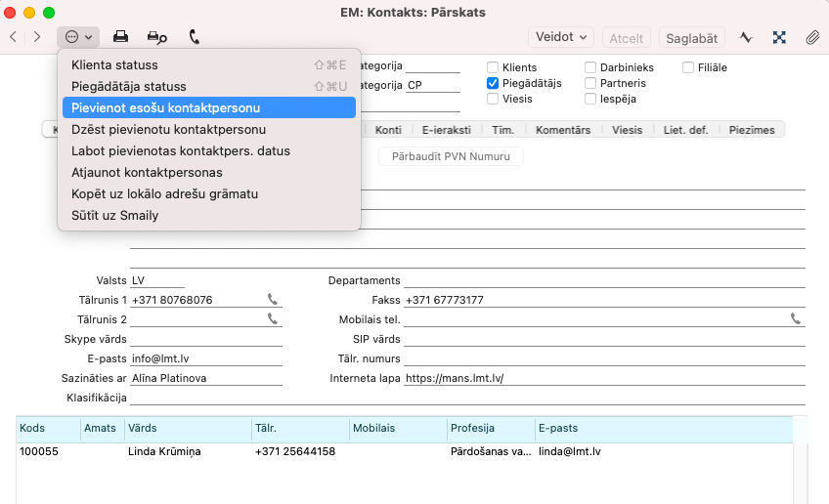
Task: Click the phone handset icon in toolbar
Action: pos(194,37)
